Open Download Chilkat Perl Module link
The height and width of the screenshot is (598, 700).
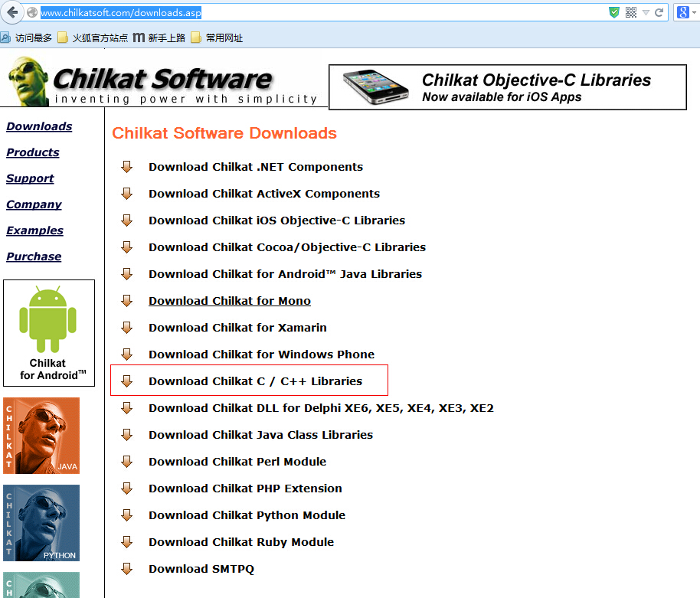tap(237, 462)
